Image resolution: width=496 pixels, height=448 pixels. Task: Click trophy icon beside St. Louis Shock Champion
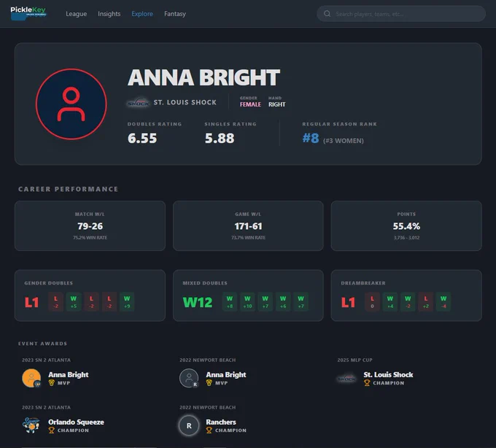click(367, 383)
